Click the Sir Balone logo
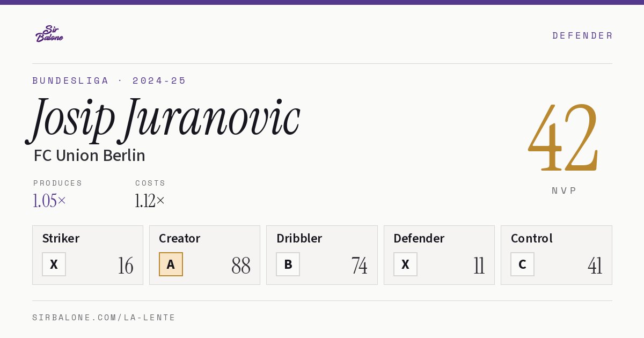The width and height of the screenshot is (644, 338). 49,34
